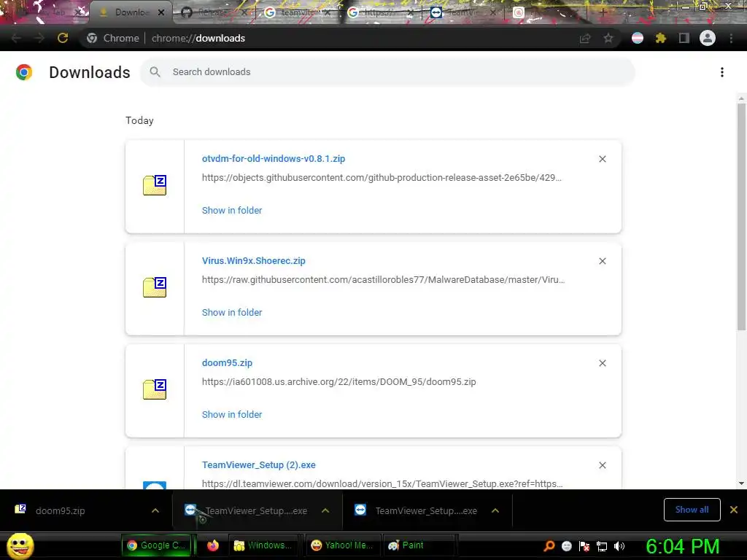Click the githubusercontent URL under otvdm zip

(x=382, y=178)
